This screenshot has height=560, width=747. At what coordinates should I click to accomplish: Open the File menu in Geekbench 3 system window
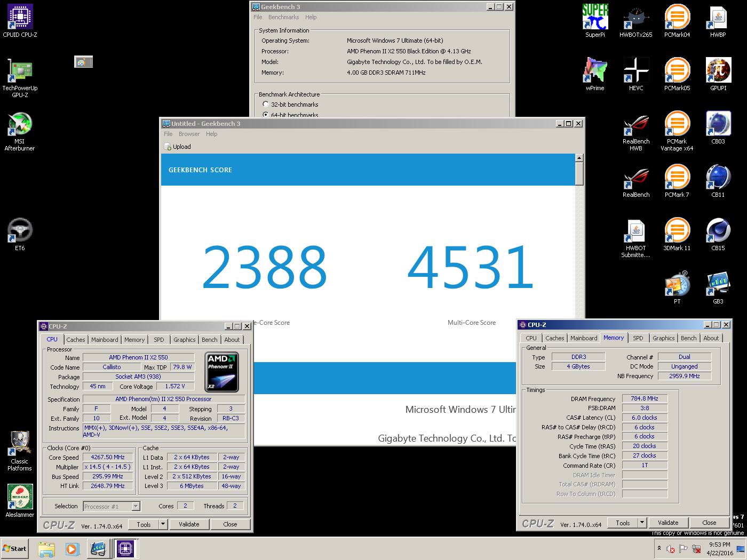(258, 17)
